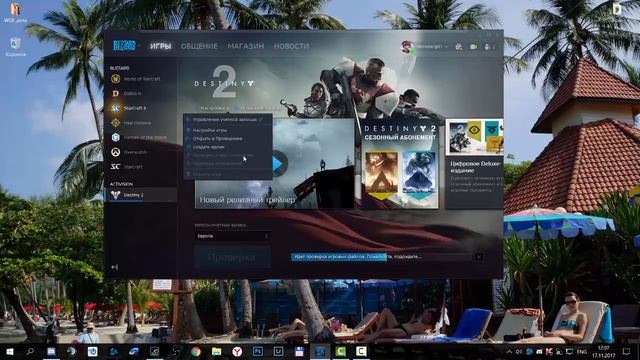The width and height of the screenshot is (640, 360).
Task: Open Yandex Browser from taskbar
Action: pos(237,351)
